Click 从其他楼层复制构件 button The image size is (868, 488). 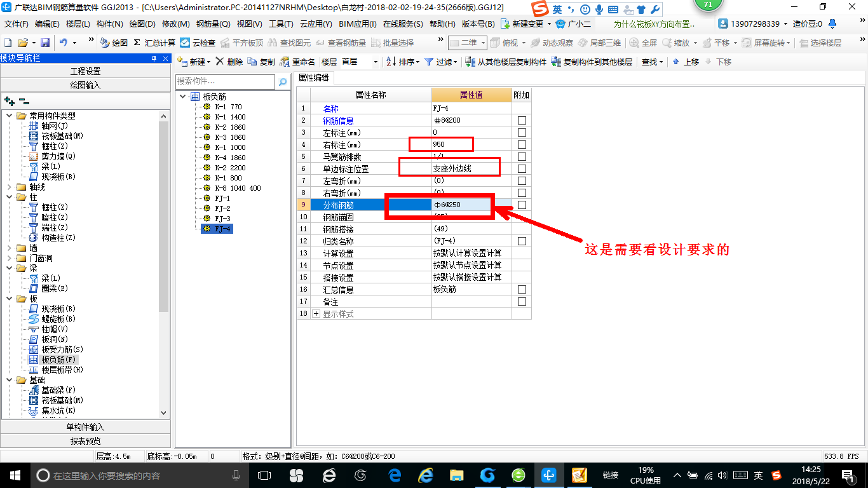(x=506, y=62)
